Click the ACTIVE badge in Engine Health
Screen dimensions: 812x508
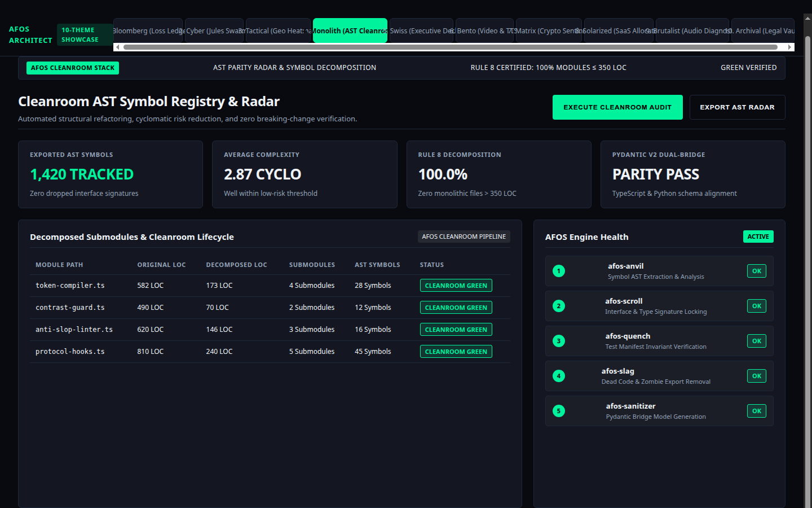coord(758,237)
